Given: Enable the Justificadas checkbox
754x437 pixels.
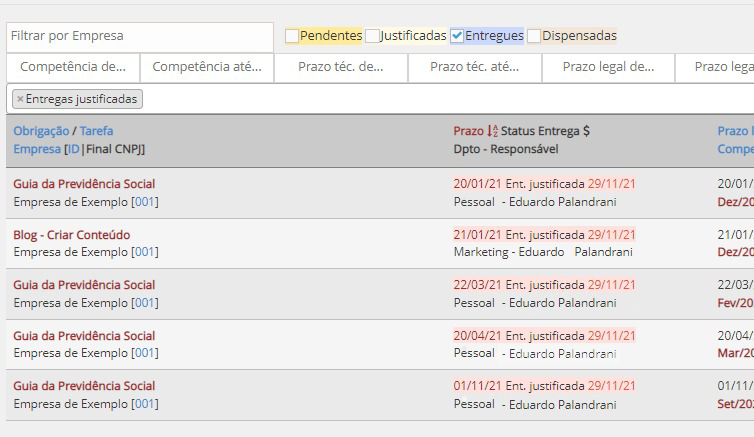Looking at the screenshot, I should (372, 36).
